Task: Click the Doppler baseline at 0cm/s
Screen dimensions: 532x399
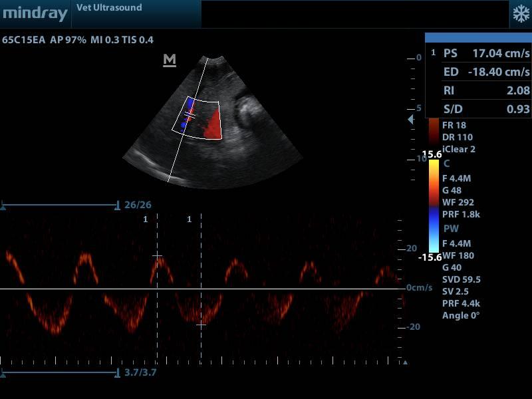Action: [x=199, y=289]
